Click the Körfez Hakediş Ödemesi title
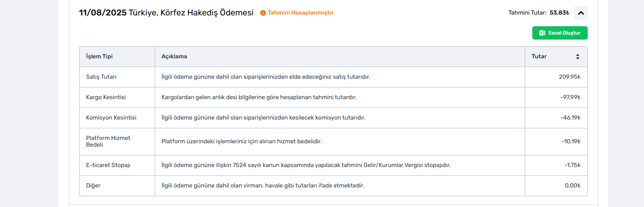Screen dimensions: 644x207 (207, 13)
